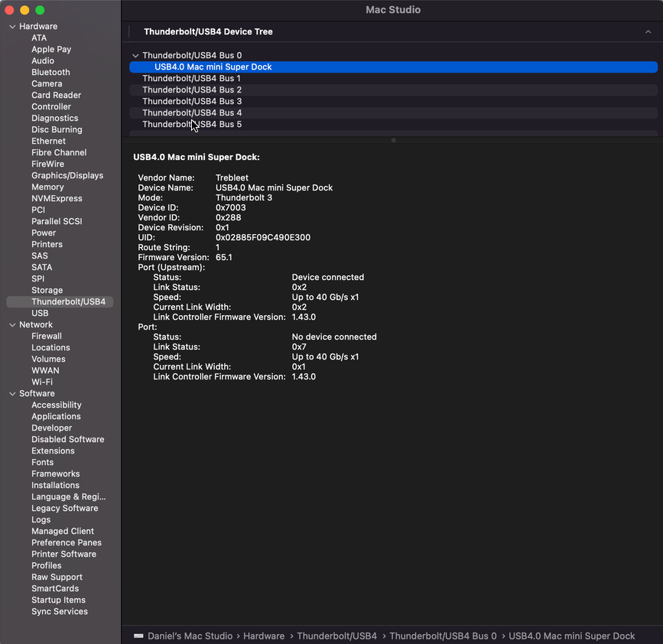
Task: Click Firmware Version value 65.1
Action: tap(224, 258)
